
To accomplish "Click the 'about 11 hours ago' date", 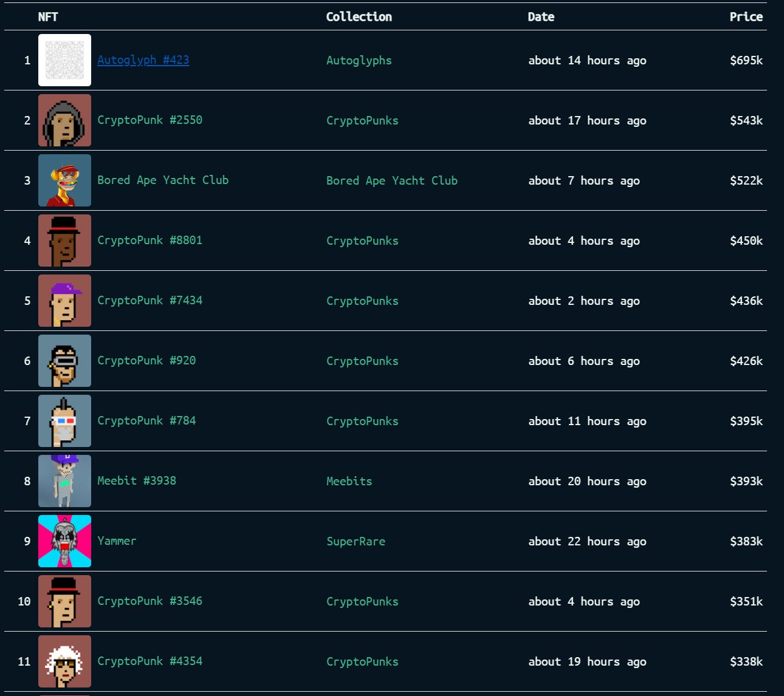I will 587,421.
